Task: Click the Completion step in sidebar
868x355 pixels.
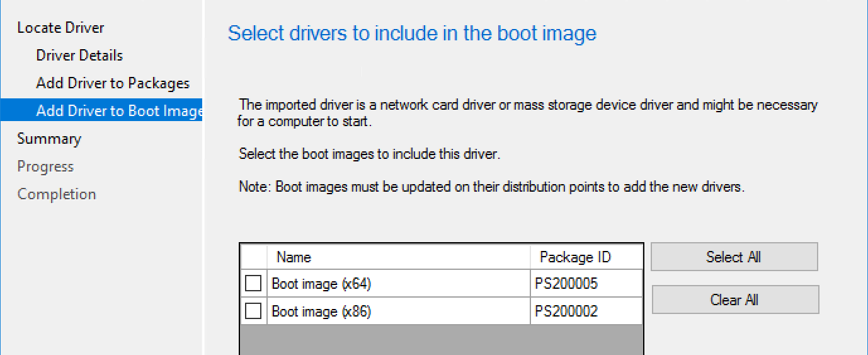Action: (x=57, y=194)
